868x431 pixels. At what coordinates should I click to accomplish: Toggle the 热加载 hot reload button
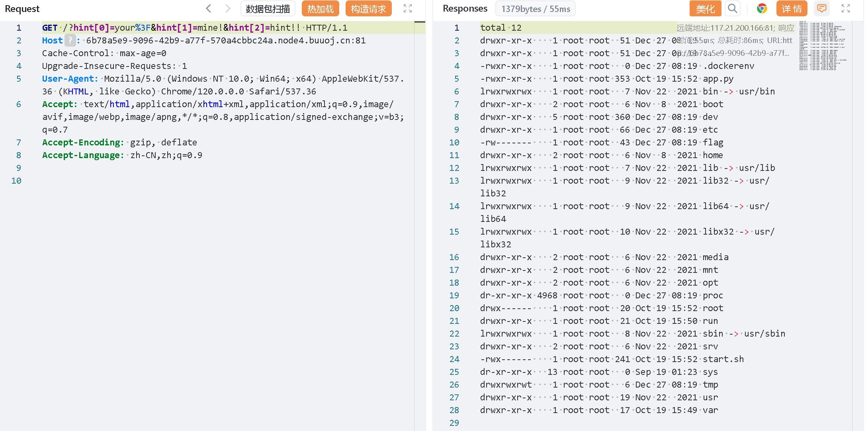point(320,8)
